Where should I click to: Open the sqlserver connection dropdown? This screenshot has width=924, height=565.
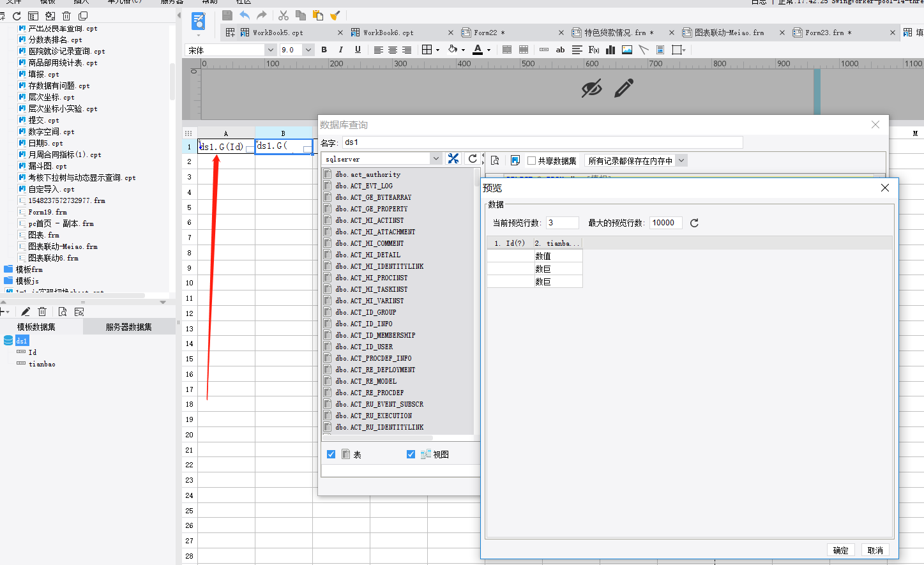coord(436,159)
